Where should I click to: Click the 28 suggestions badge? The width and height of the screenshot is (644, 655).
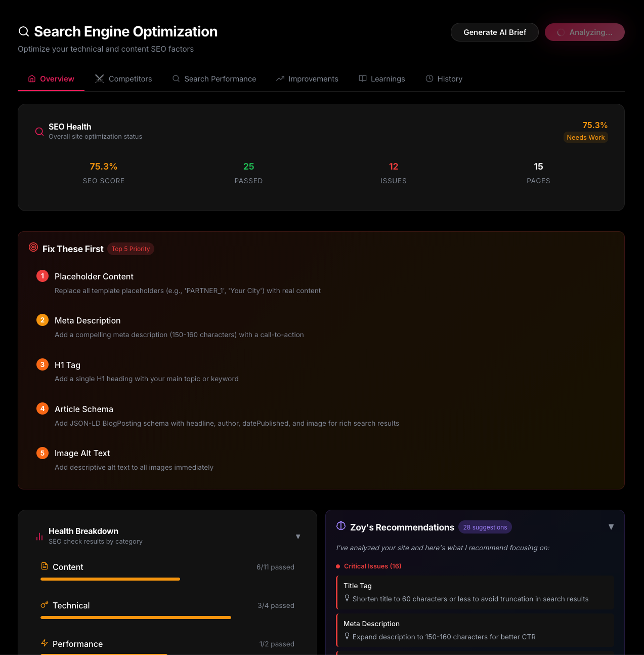tap(485, 527)
